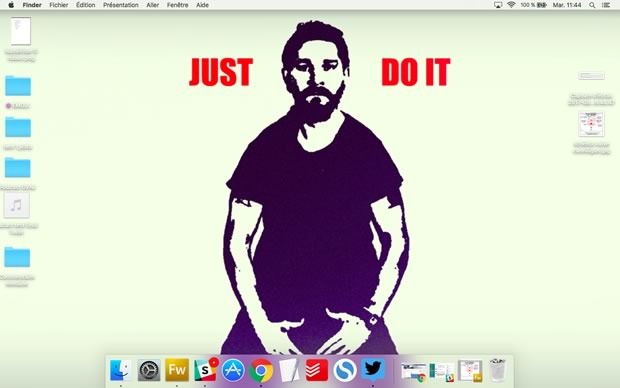Open Slack with notification badge
The image size is (620, 388).
[205, 369]
